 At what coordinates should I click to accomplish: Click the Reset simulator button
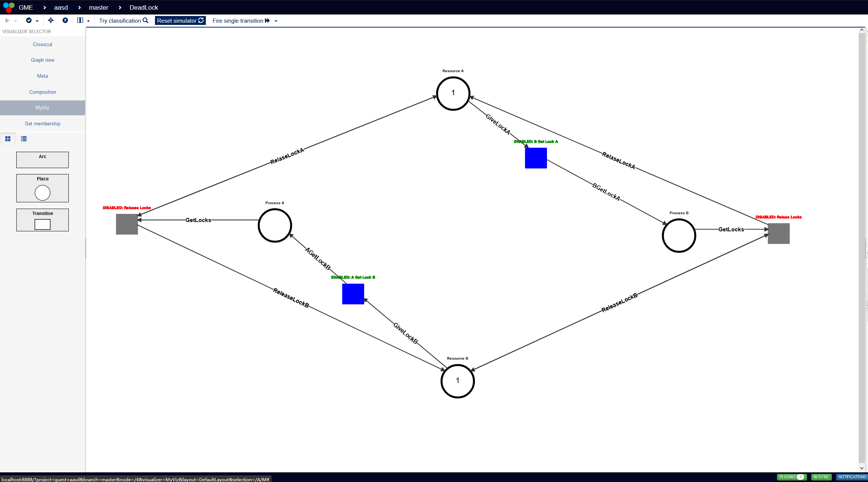point(180,20)
